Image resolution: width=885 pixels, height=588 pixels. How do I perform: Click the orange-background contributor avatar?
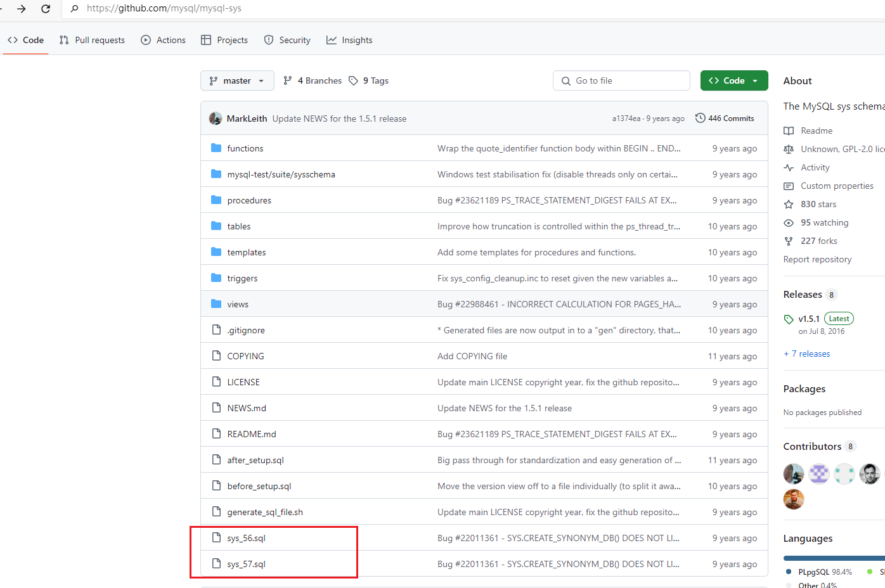[794, 499]
